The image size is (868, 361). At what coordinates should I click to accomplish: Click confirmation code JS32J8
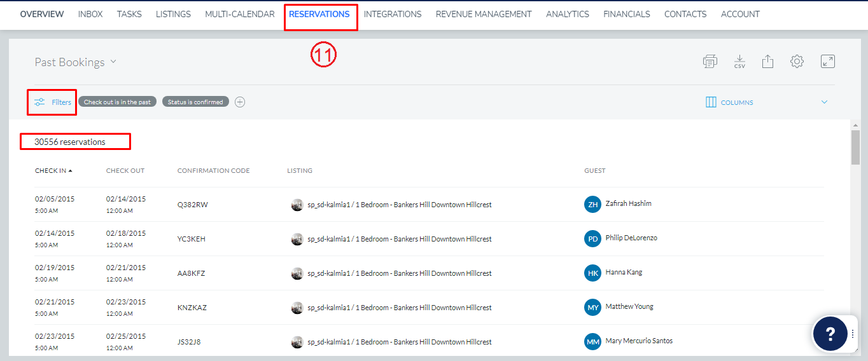(190, 342)
